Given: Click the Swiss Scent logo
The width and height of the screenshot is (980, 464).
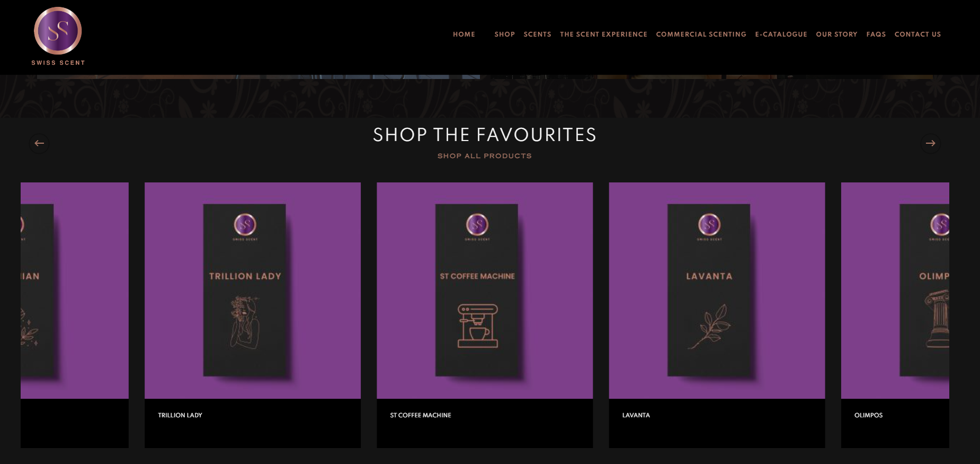Looking at the screenshot, I should (58, 36).
